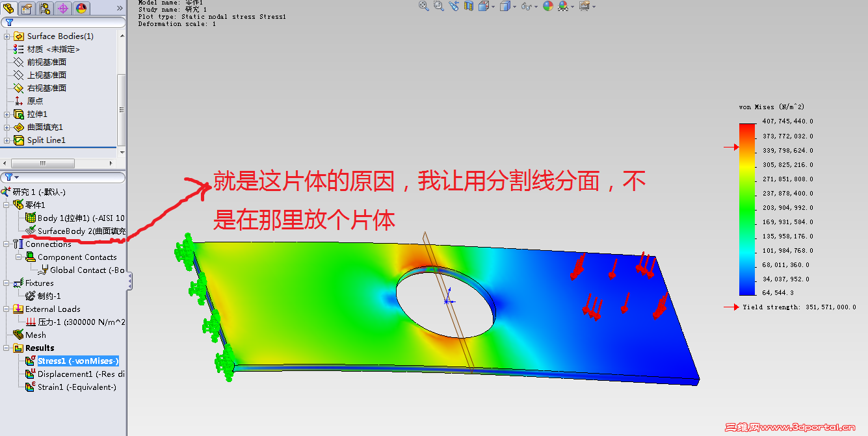
Task: Open the FeatureManager design tree tab
Action: tap(9, 8)
